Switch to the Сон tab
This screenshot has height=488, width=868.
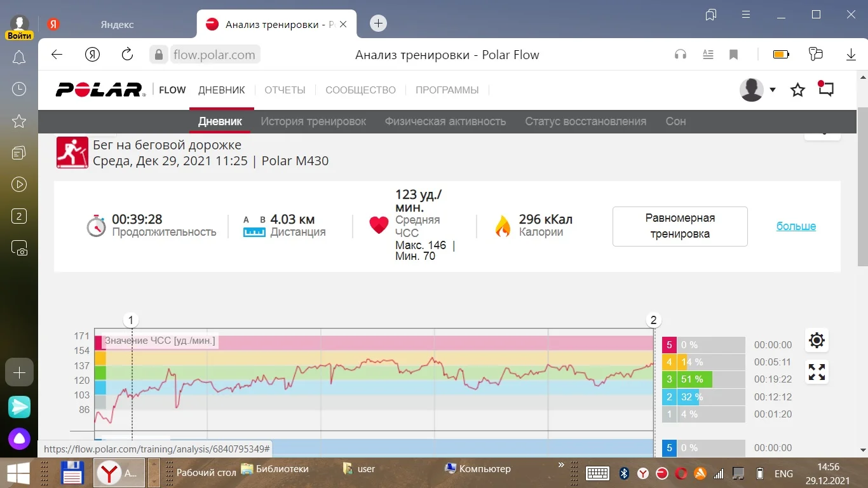tap(675, 121)
